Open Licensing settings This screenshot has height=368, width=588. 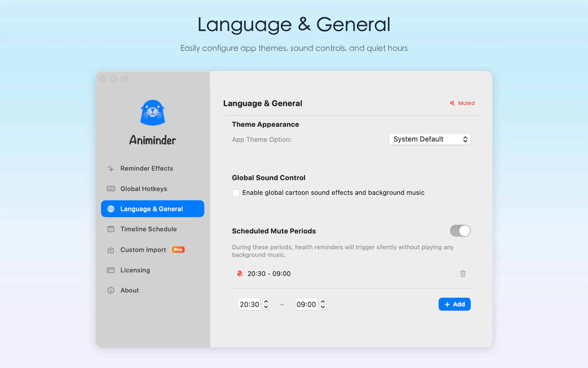coord(152,270)
